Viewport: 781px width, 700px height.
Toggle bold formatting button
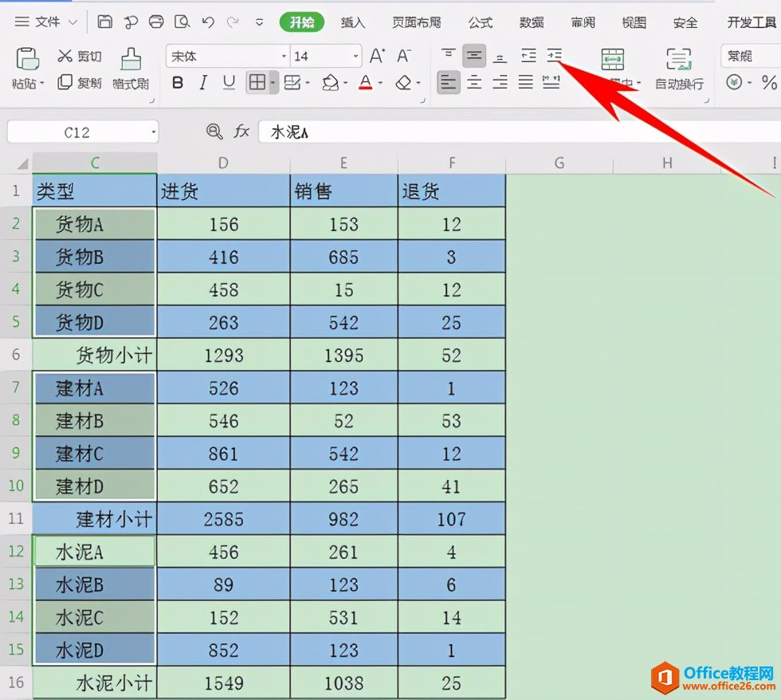(x=177, y=83)
